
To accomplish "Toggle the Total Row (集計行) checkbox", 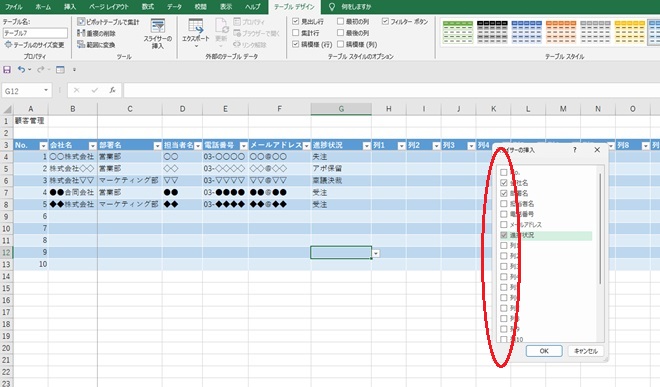I will click(295, 32).
